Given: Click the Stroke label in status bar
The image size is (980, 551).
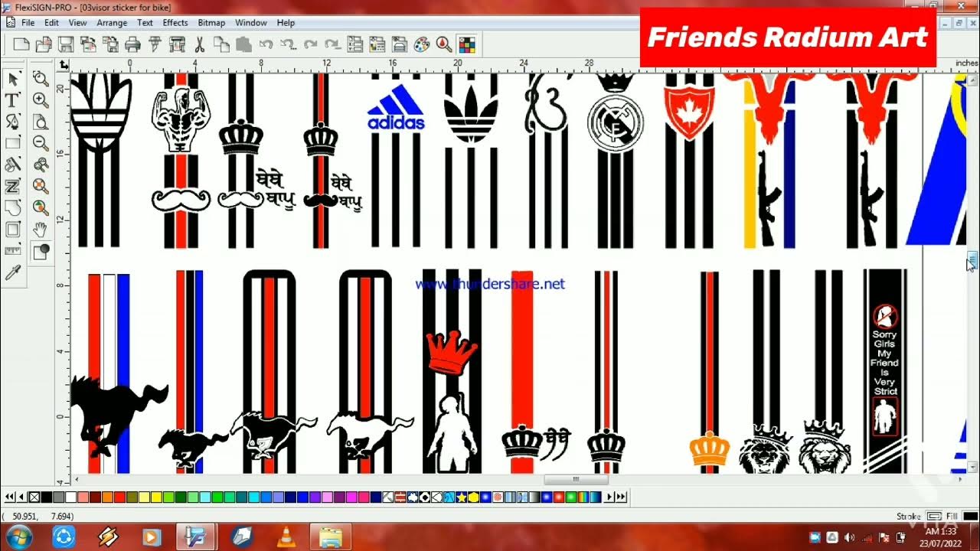Looking at the screenshot, I should point(908,517).
